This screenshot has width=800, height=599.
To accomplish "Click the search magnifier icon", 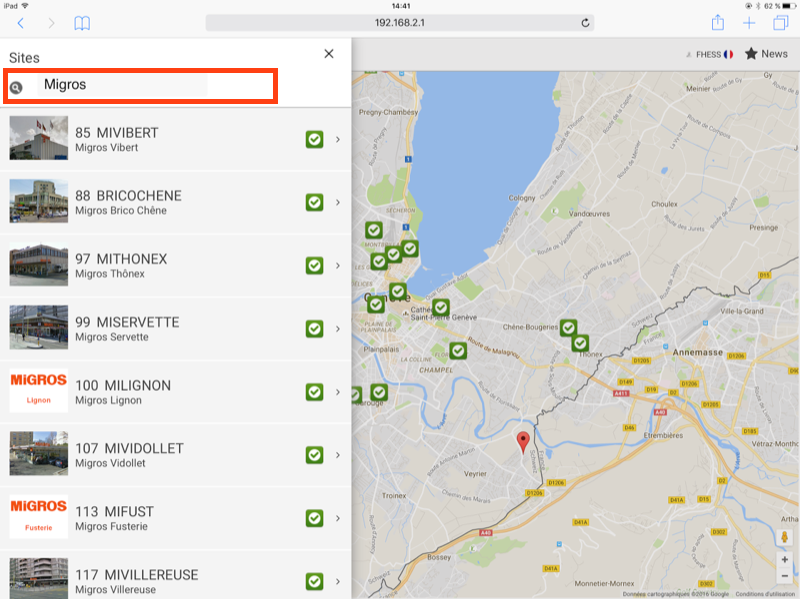I will (x=16, y=88).
